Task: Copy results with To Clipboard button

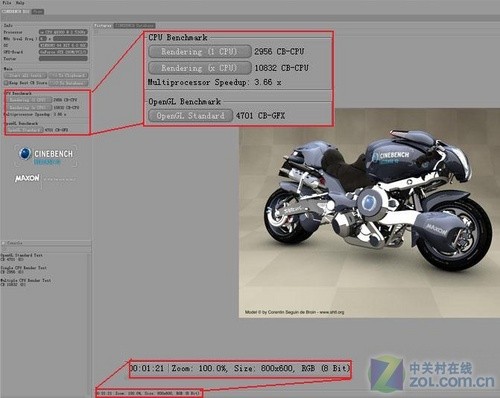Action: point(68,76)
